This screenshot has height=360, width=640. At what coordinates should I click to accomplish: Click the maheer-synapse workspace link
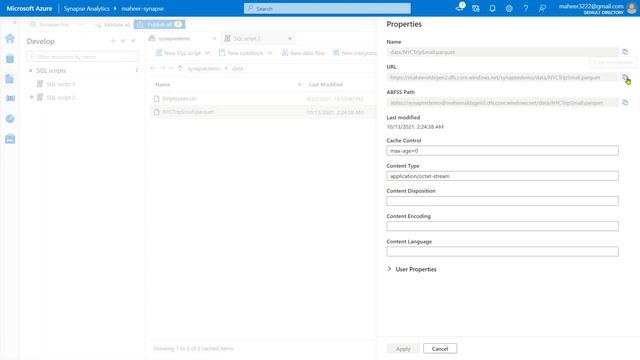tap(142, 9)
